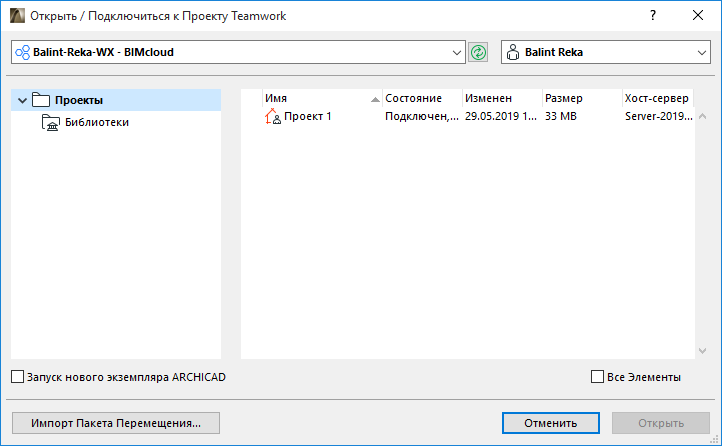Sort by the Изменен column header
722x446 pixels.
[502, 98]
